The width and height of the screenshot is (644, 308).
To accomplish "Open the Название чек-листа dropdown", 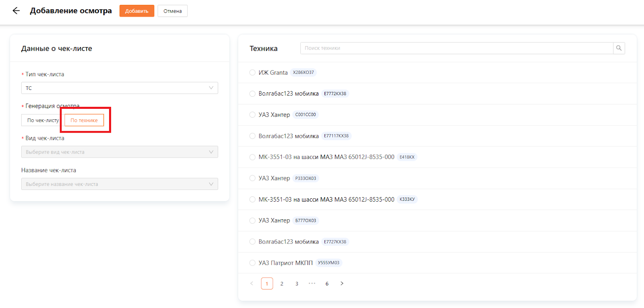I will (x=120, y=184).
